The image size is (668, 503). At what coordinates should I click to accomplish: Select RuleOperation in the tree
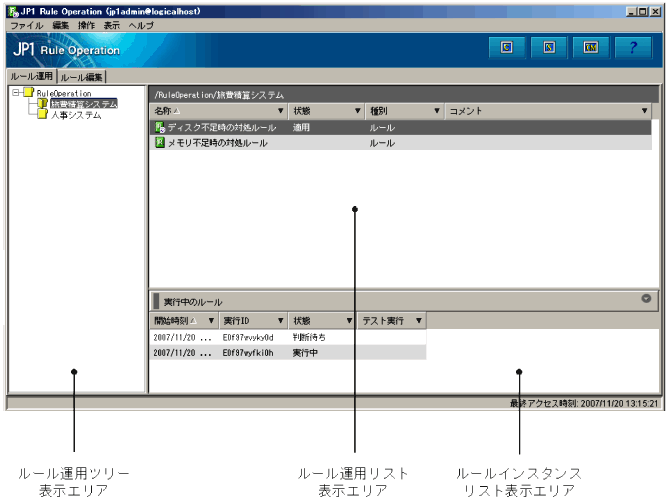point(64,93)
